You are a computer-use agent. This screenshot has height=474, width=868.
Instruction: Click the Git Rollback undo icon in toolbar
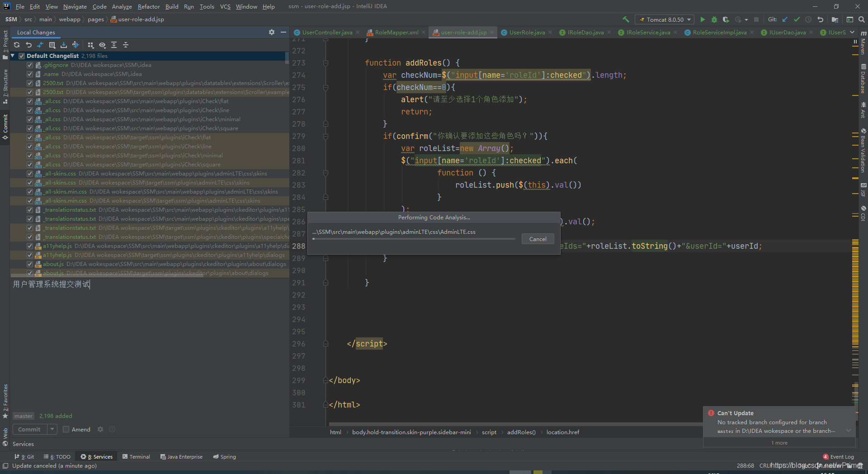click(x=820, y=19)
